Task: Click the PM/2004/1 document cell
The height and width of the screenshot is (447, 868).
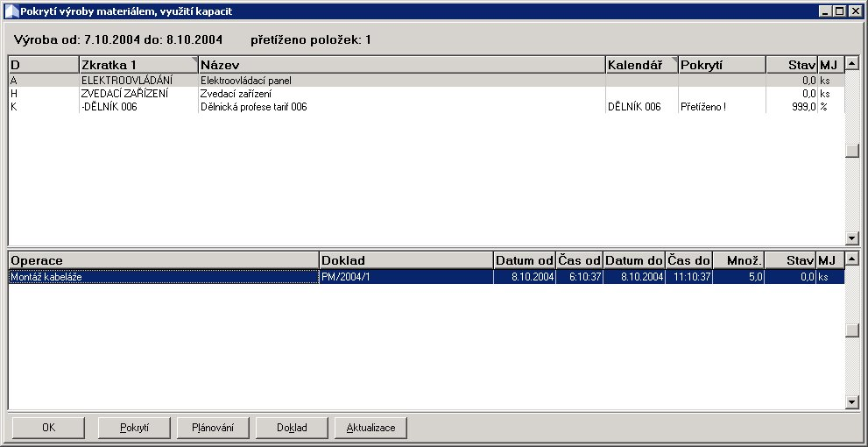Action: point(406,277)
